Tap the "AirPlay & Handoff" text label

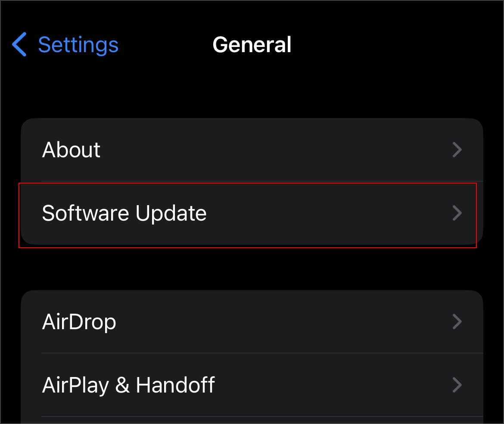(x=128, y=385)
